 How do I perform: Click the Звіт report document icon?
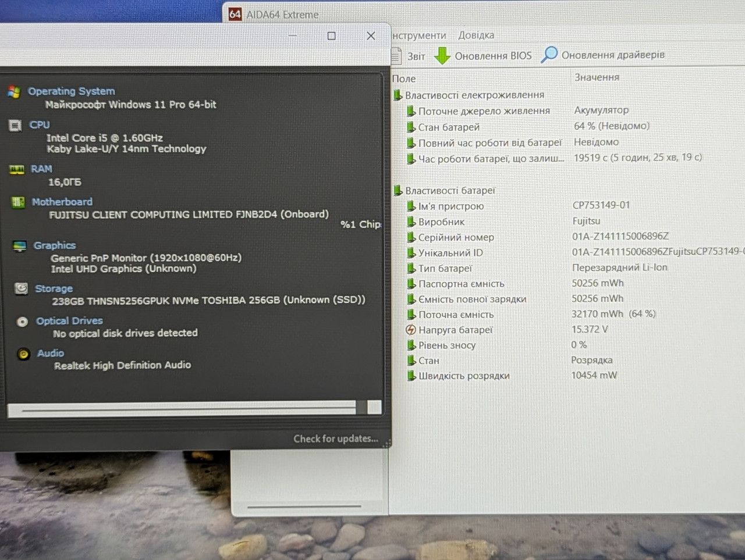pyautogui.click(x=396, y=56)
